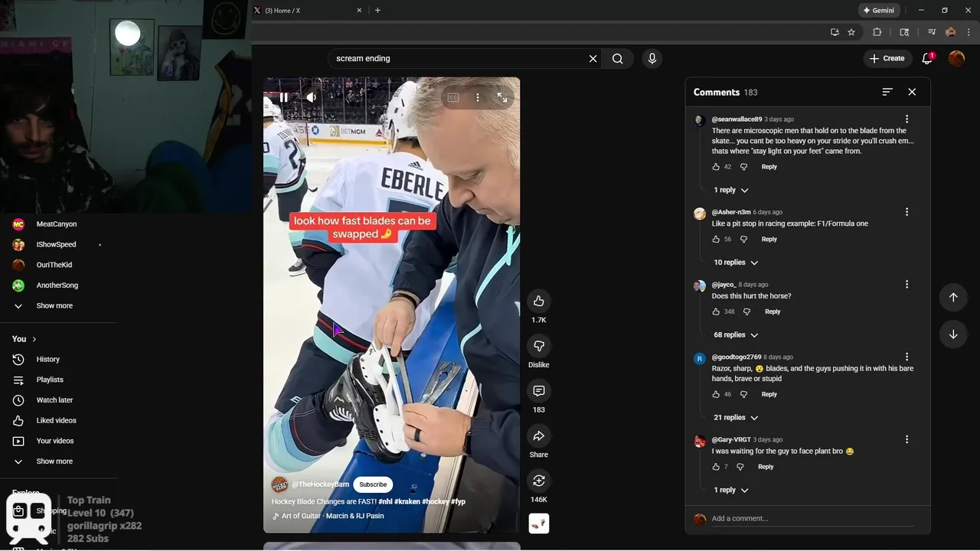Expand the You section chevron

point(34,339)
